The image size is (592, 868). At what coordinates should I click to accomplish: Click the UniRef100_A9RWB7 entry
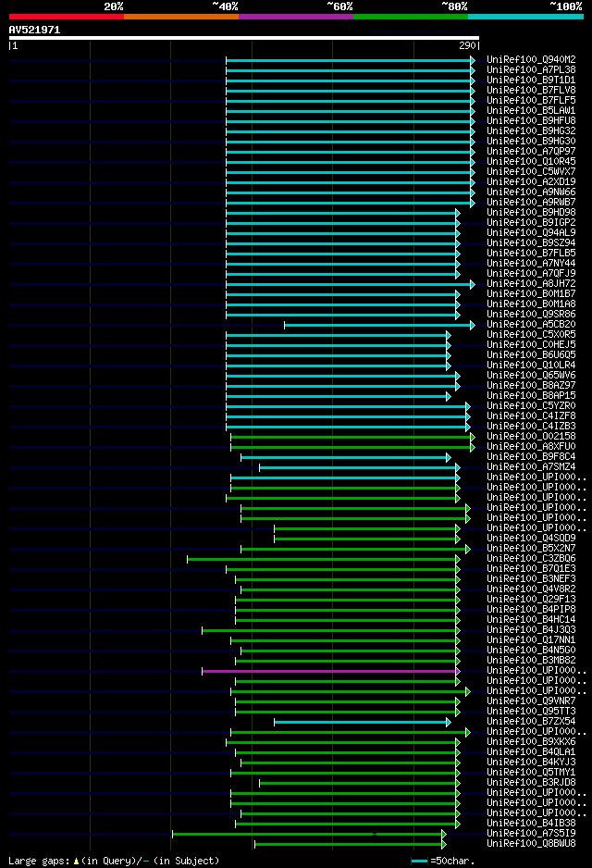coord(531,202)
